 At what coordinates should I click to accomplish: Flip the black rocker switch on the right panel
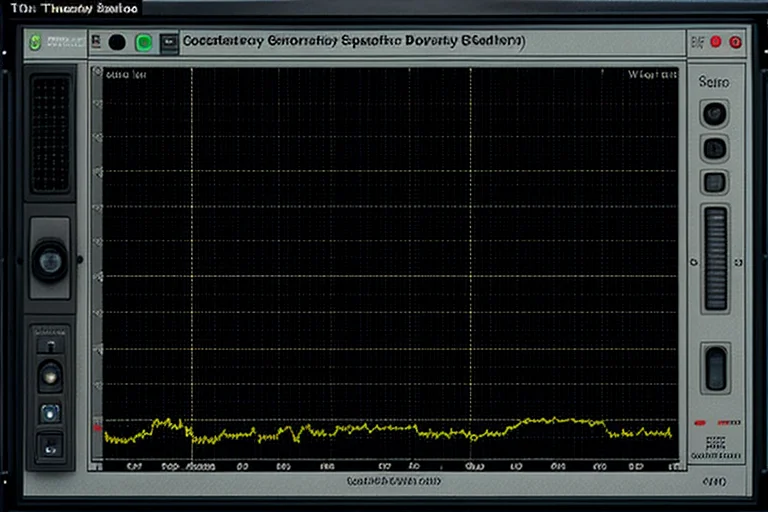tap(716, 368)
